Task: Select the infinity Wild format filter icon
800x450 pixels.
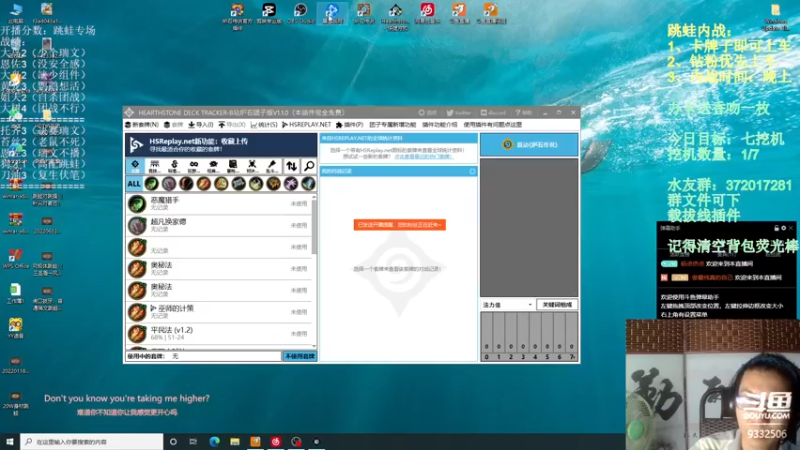Action: 193,166
